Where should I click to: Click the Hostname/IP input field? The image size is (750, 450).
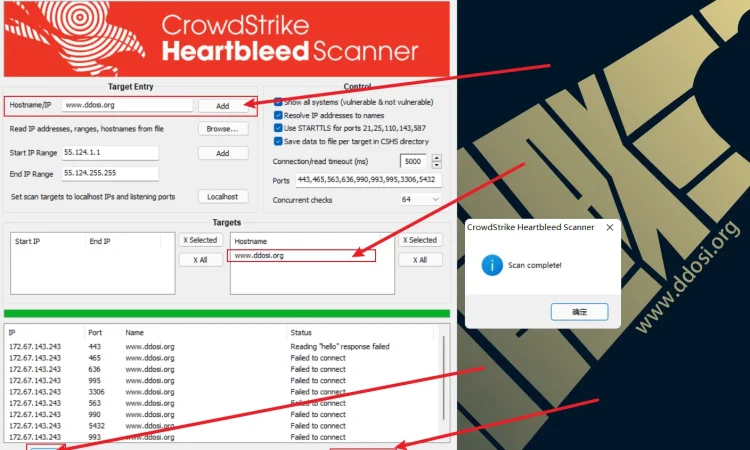pos(127,105)
